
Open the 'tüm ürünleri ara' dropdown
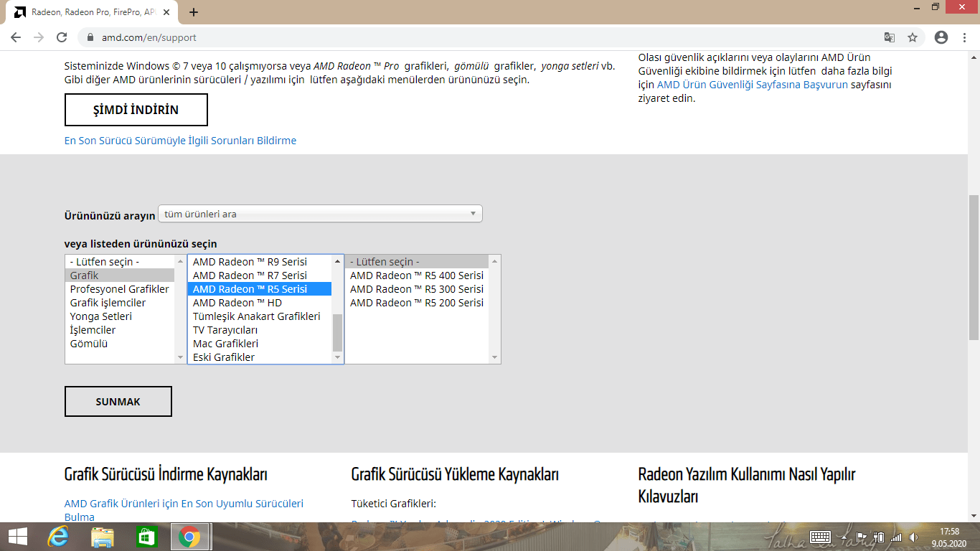[320, 214]
